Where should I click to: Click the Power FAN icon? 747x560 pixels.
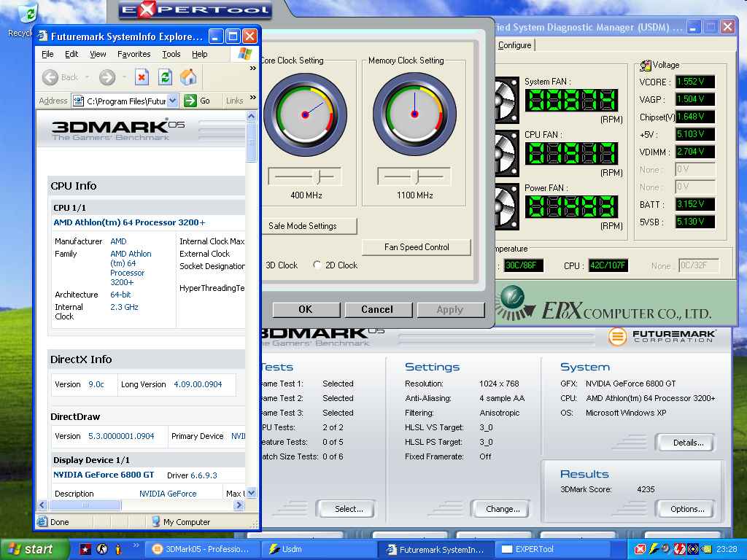coord(505,206)
